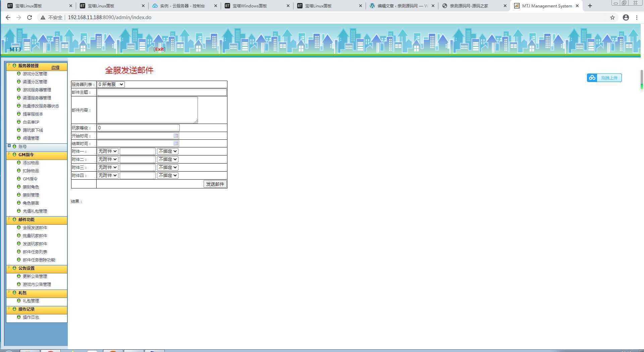The width and height of the screenshot is (644, 352).
Task: Open the 服务器列表 dropdown
Action: (111, 84)
